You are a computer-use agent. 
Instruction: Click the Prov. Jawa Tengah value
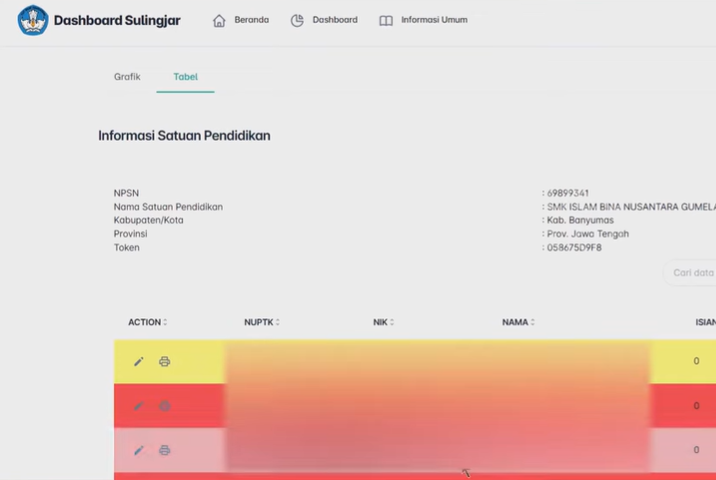[x=588, y=234]
